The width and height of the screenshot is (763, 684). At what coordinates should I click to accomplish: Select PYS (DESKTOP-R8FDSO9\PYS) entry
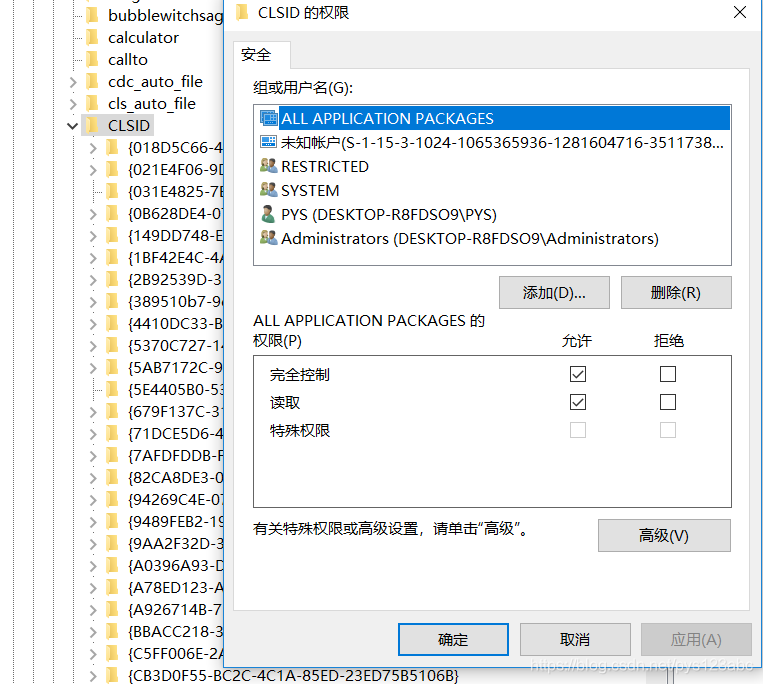coord(492,214)
